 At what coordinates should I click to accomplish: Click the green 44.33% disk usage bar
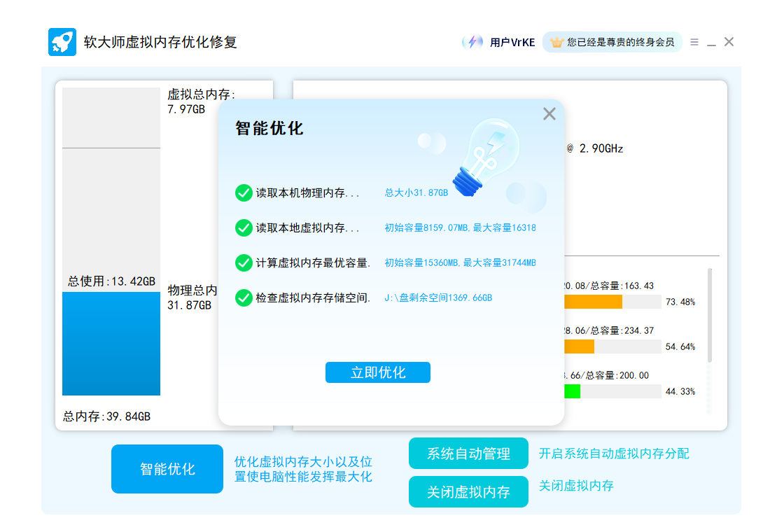coord(573,391)
